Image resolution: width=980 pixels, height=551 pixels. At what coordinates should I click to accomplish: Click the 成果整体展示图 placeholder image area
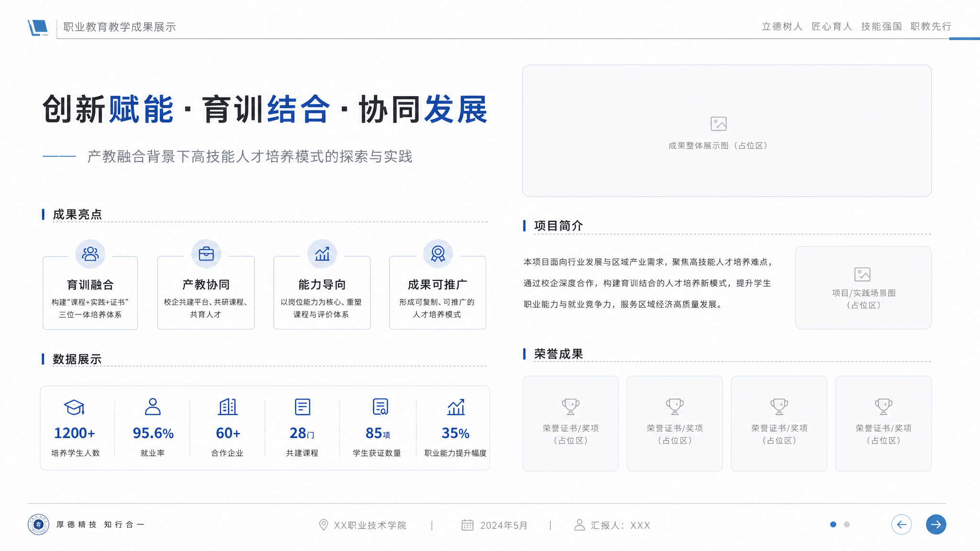pos(727,131)
